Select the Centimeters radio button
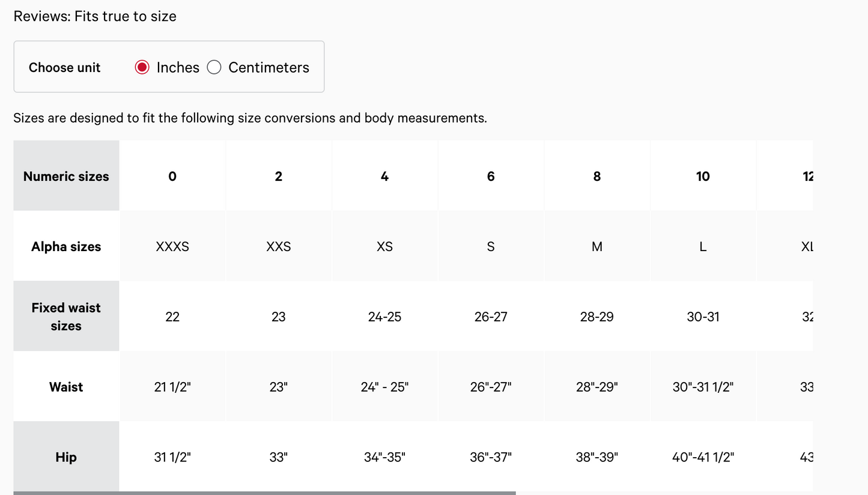This screenshot has height=495, width=868. click(x=214, y=67)
